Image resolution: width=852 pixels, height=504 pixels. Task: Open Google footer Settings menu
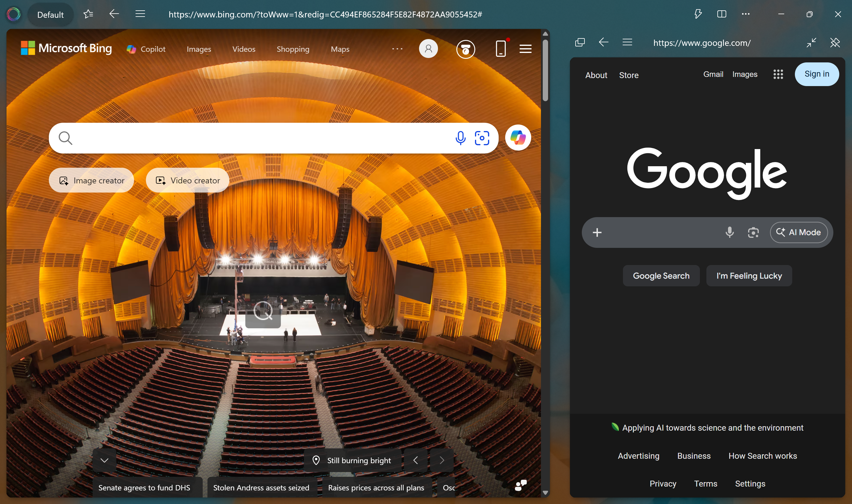pos(750,483)
